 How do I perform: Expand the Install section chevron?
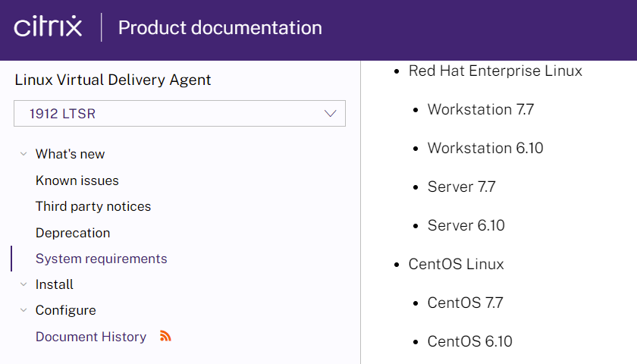pyautogui.click(x=24, y=284)
